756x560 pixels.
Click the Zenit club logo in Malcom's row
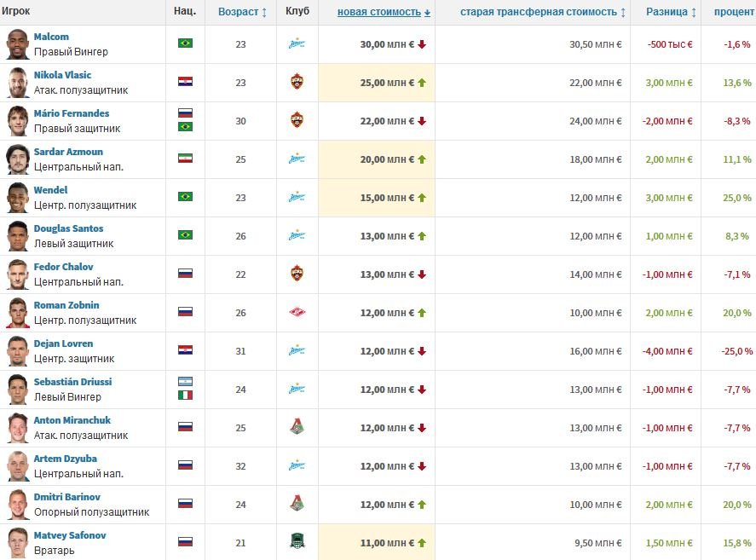(x=297, y=44)
